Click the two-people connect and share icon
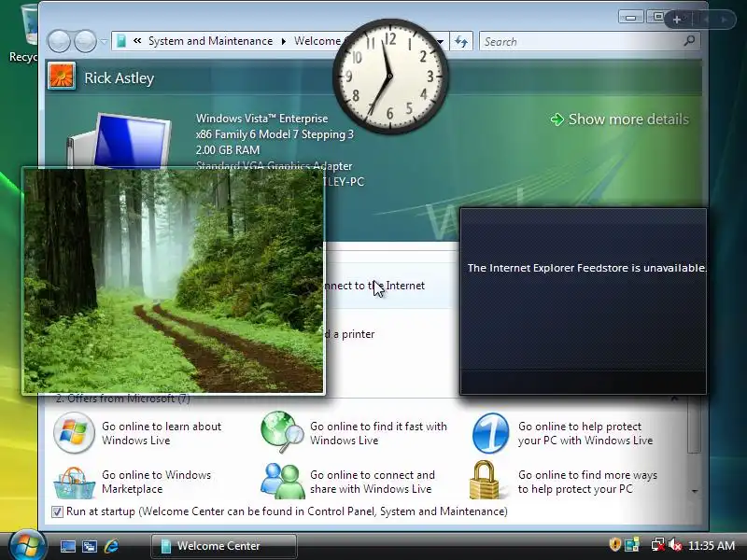This screenshot has height=560, width=747. click(283, 481)
